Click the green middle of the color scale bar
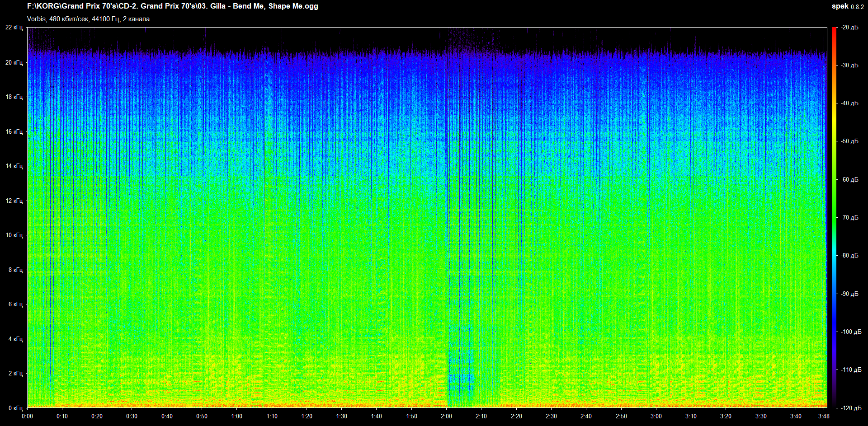 tap(834, 217)
